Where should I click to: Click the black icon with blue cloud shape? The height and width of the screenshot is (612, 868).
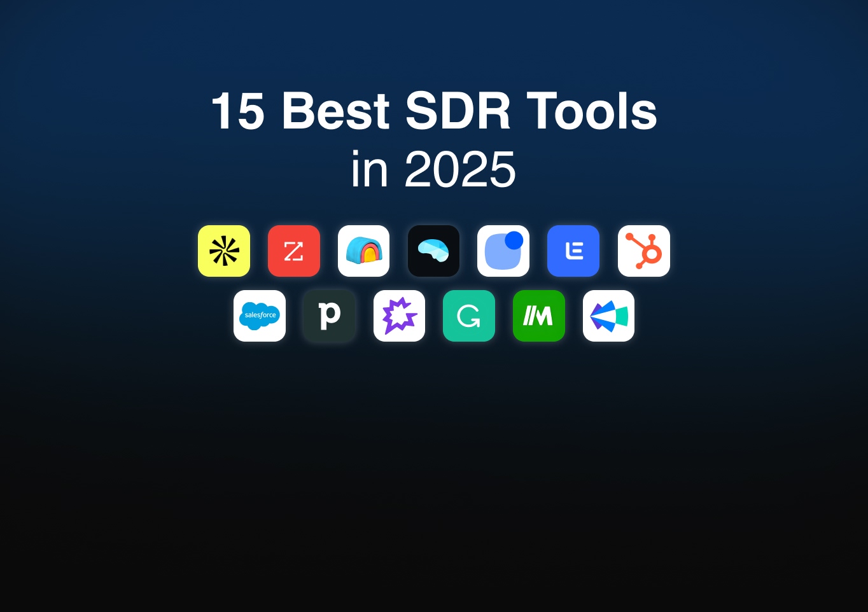coord(433,251)
